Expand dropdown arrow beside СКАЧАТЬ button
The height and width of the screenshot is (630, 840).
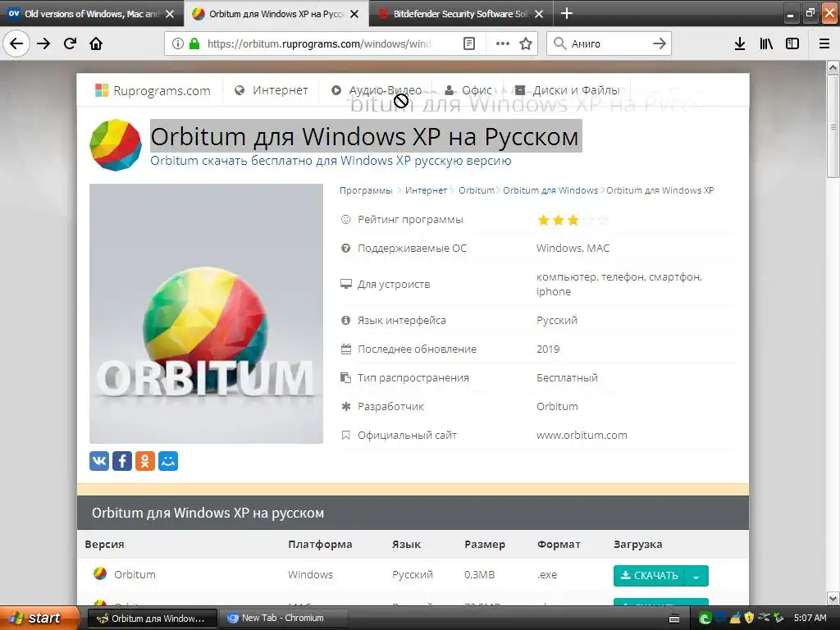point(696,576)
